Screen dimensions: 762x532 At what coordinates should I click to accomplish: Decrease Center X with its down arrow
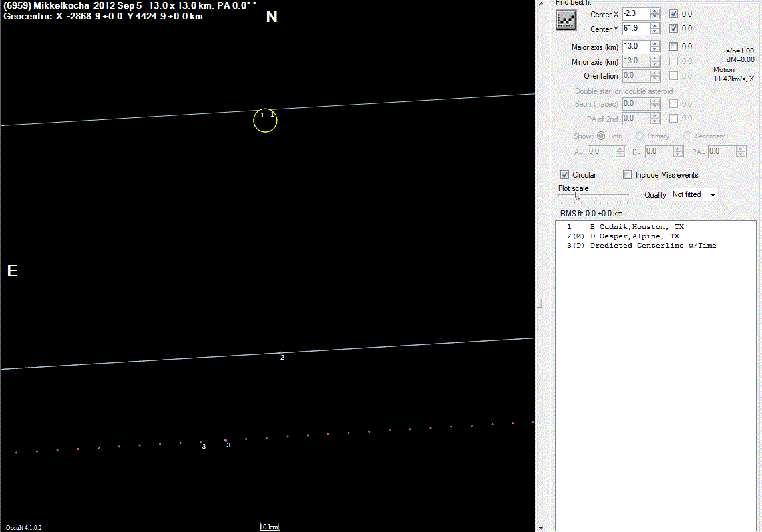655,17
